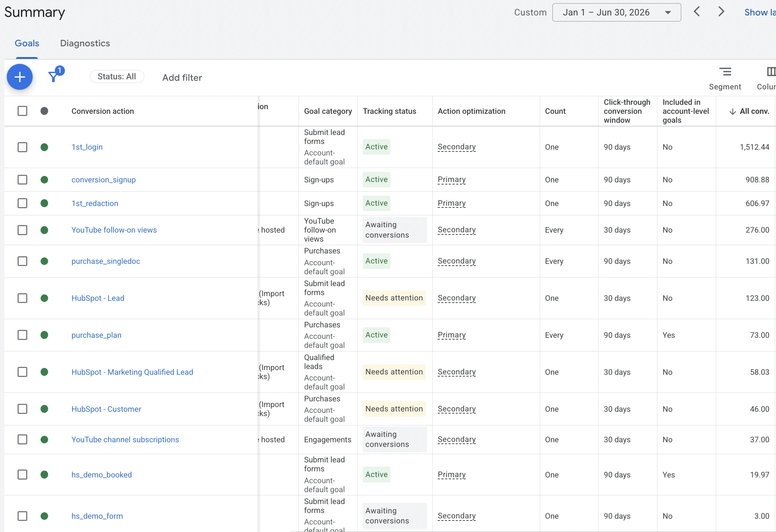Click the Status: All filter chip
This screenshot has height=532, width=776.
pyautogui.click(x=117, y=76)
